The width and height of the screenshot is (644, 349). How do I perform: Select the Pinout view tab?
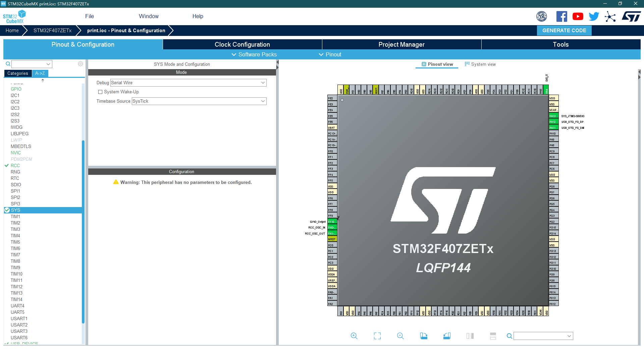pos(437,64)
